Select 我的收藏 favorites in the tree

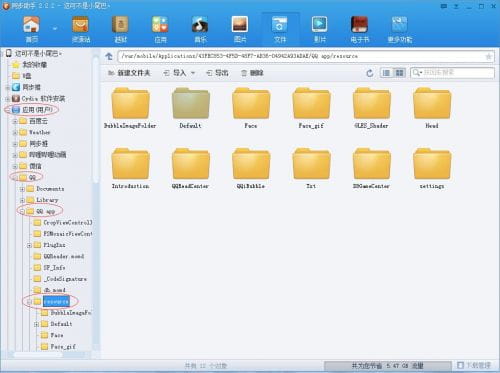tap(30, 65)
